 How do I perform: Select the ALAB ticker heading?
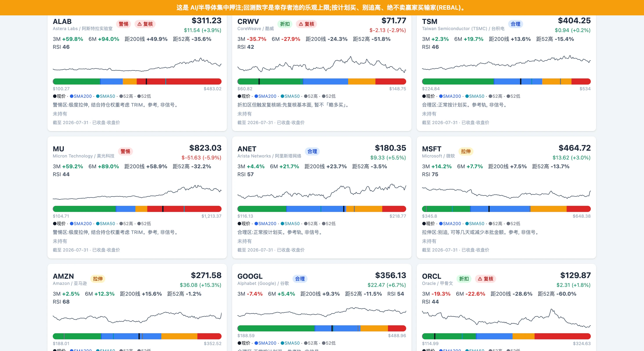[x=62, y=22]
